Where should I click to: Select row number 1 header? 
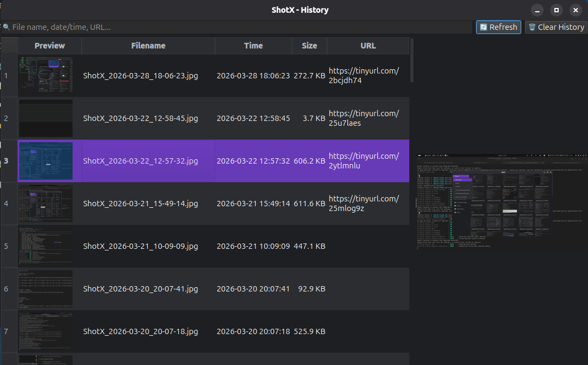click(10, 76)
